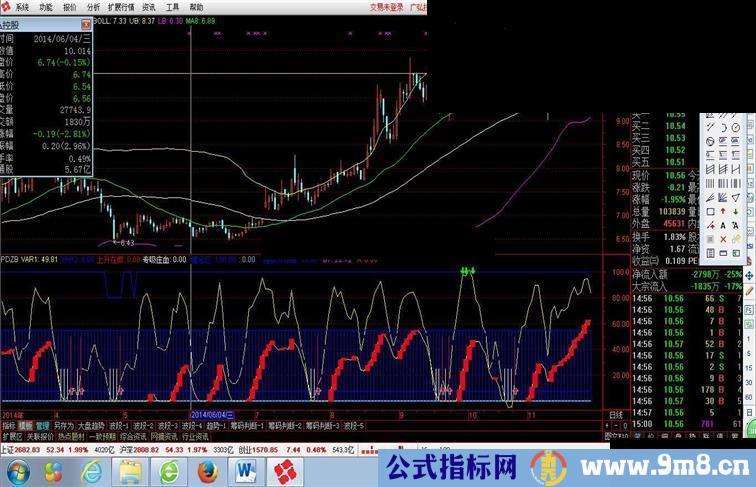756x487 pixels.
Task: Click the green down arrow marker tool
Action: point(736,211)
